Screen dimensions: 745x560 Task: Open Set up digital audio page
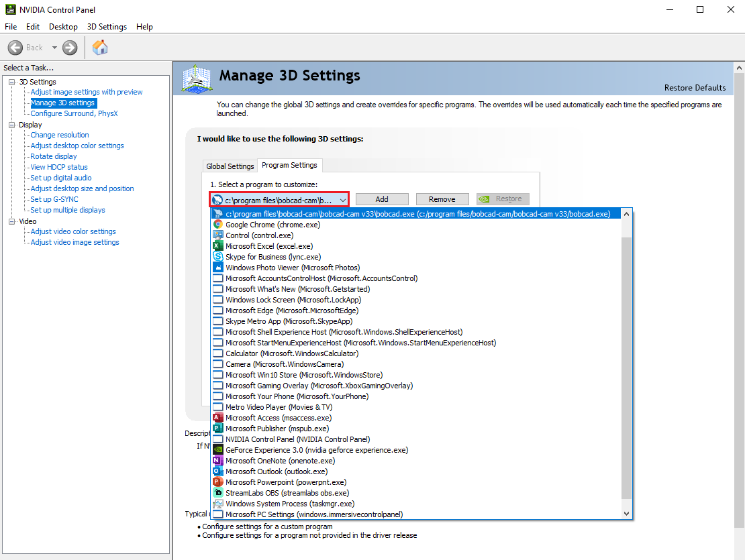[x=61, y=178]
